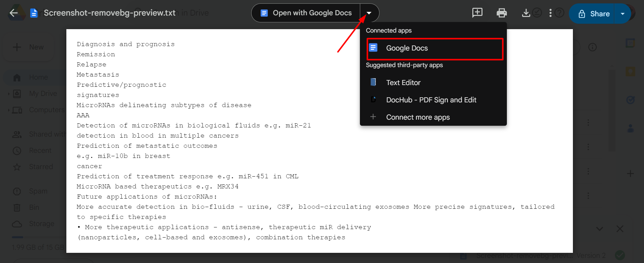Print the file using the printer icon
The width and height of the screenshot is (644, 263).
tap(501, 13)
